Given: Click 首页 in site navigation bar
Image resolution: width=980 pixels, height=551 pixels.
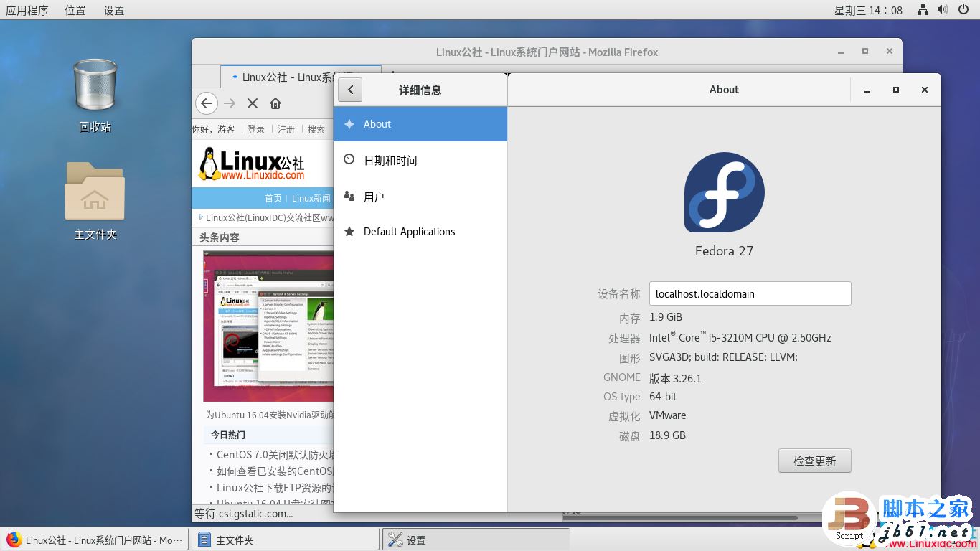Looking at the screenshot, I should coord(273,198).
